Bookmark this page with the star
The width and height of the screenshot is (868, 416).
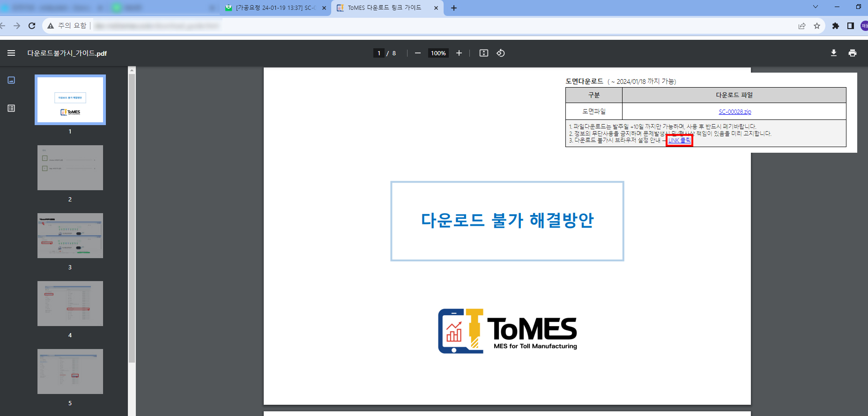817,26
